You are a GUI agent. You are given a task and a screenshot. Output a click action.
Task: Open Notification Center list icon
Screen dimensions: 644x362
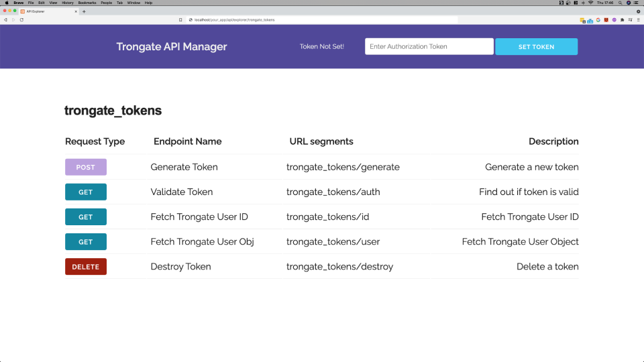[636, 3]
